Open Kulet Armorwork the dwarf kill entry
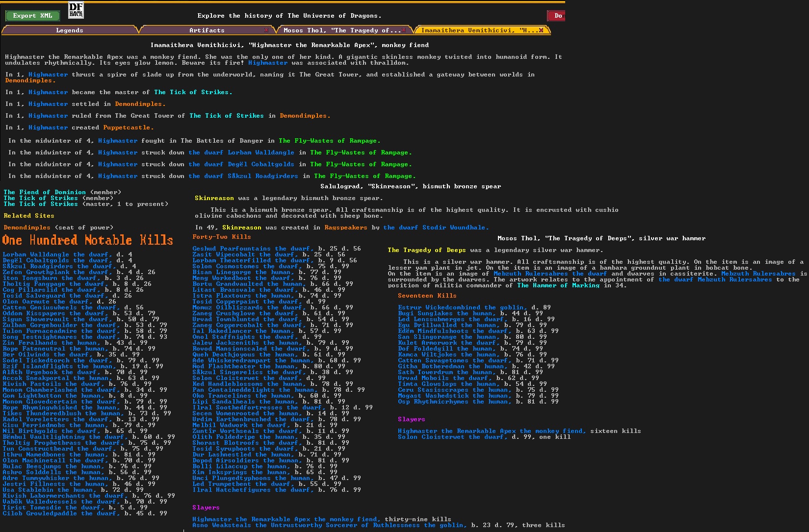Image resolution: width=809 pixels, height=532 pixels. [472, 343]
